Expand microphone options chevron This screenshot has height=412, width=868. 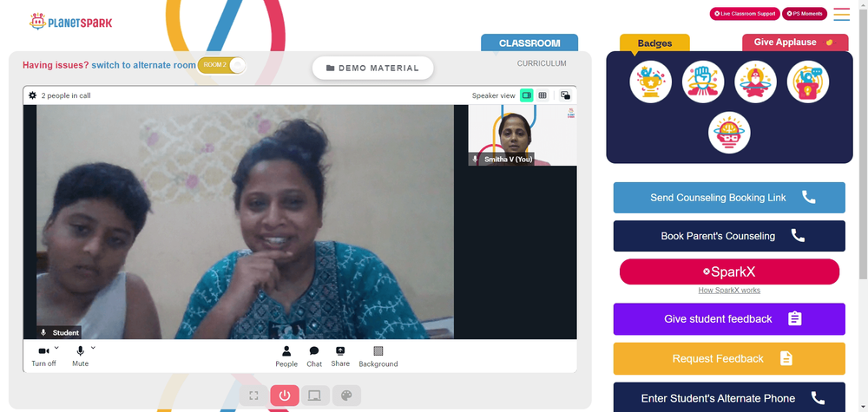click(x=93, y=348)
